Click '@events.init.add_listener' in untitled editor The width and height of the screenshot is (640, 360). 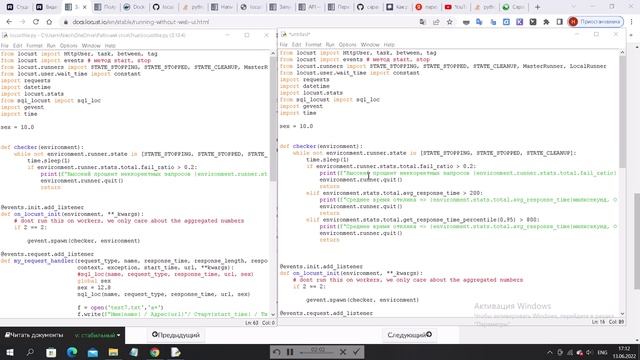pos(321,266)
